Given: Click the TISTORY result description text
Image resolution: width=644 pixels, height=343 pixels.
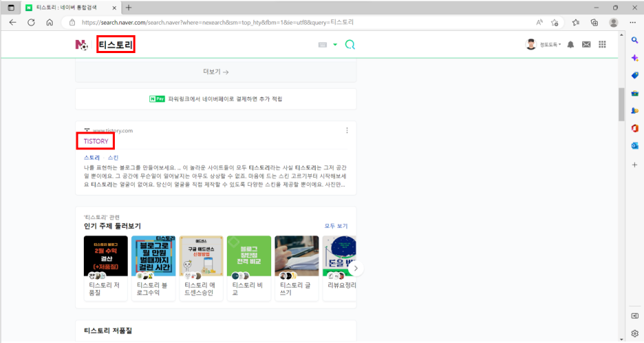Looking at the screenshot, I should pyautogui.click(x=215, y=176).
